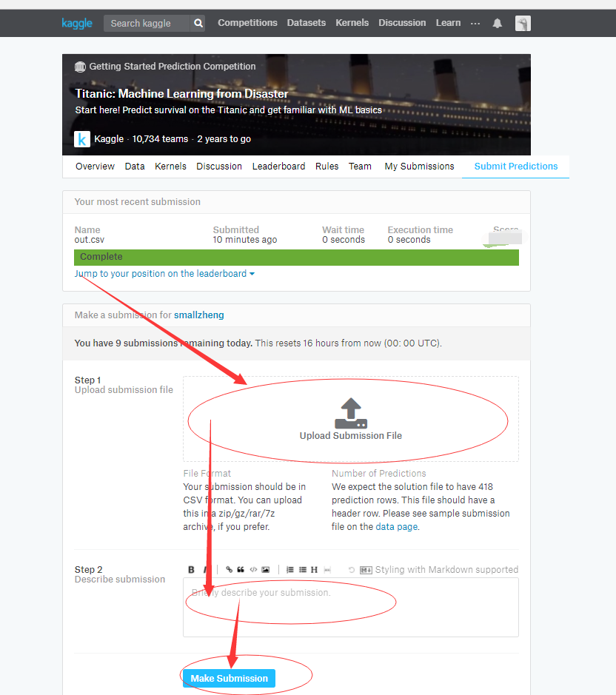Click the Kaggle 'k' organizer logo in banner
Screen dimensions: 616x695
point(82,139)
